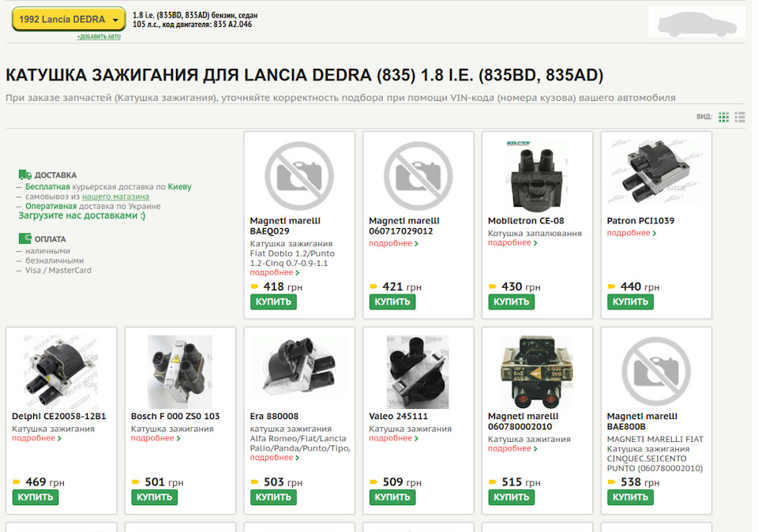Open the Magneti marelli BAEQ029 title

tap(285, 226)
